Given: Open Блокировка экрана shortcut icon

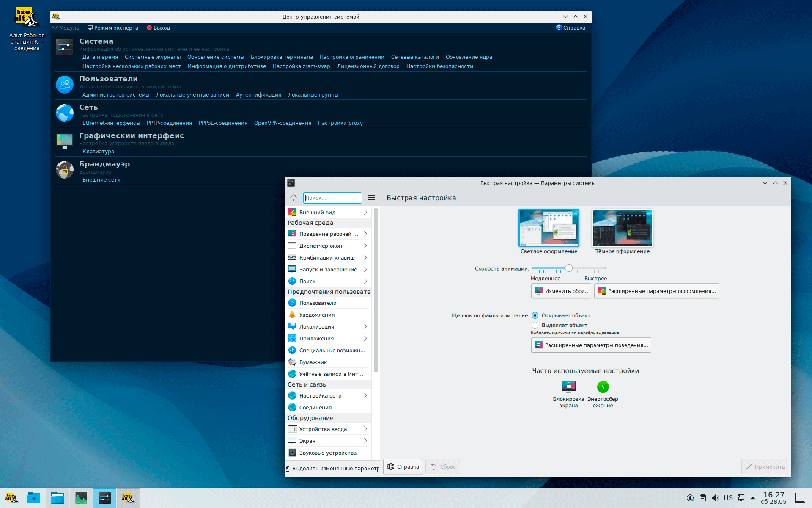Looking at the screenshot, I should [x=568, y=387].
